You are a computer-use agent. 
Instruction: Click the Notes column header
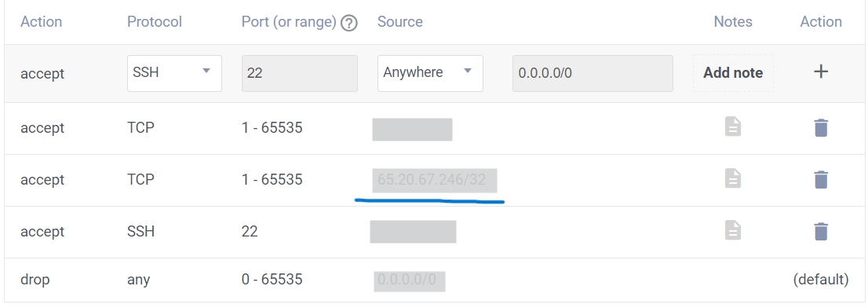pyautogui.click(x=733, y=21)
